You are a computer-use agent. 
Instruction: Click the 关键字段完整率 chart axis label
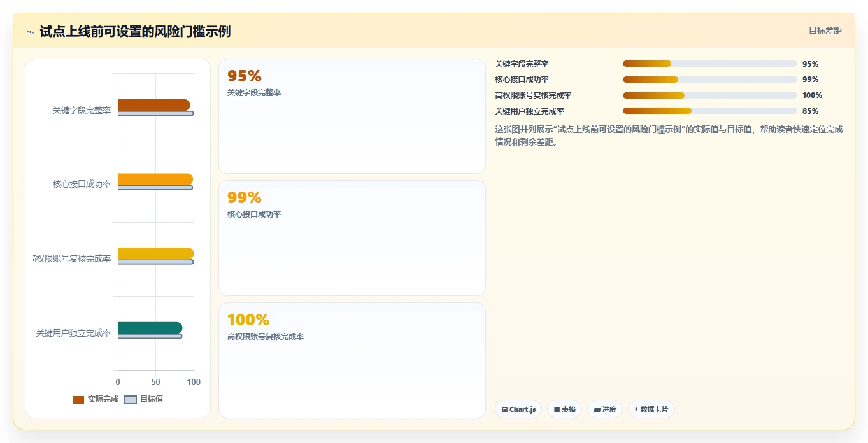[82, 110]
